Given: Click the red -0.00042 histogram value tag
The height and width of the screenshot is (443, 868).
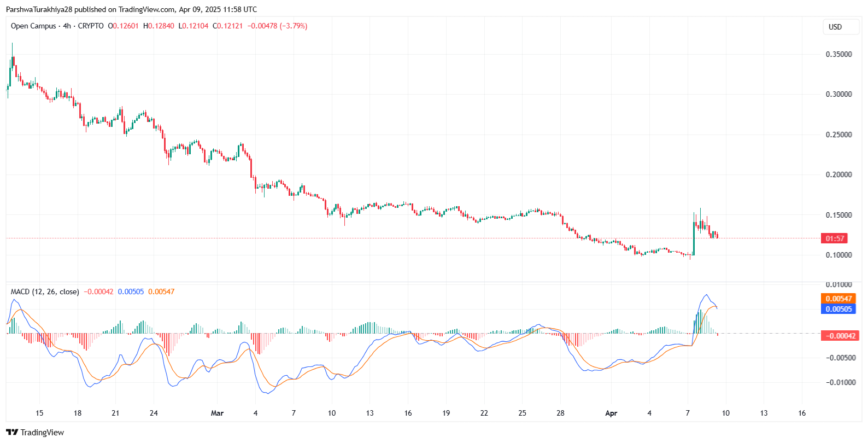Looking at the screenshot, I should 840,336.
